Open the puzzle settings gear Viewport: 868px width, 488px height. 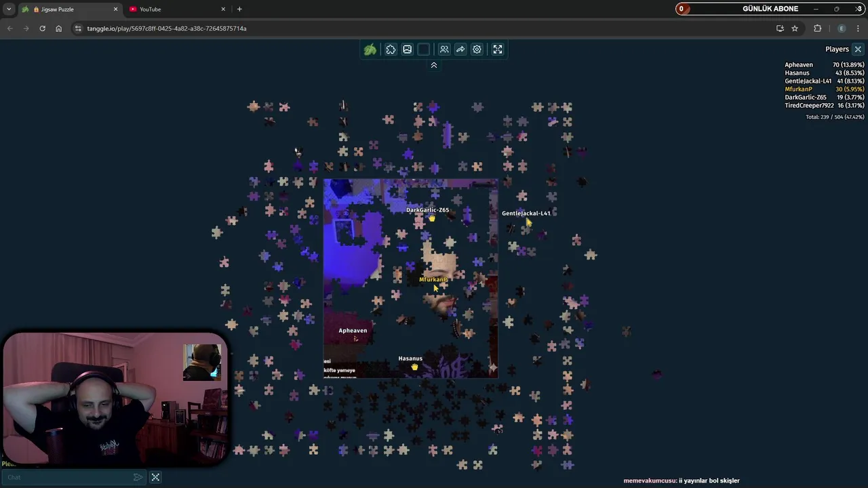(x=477, y=49)
